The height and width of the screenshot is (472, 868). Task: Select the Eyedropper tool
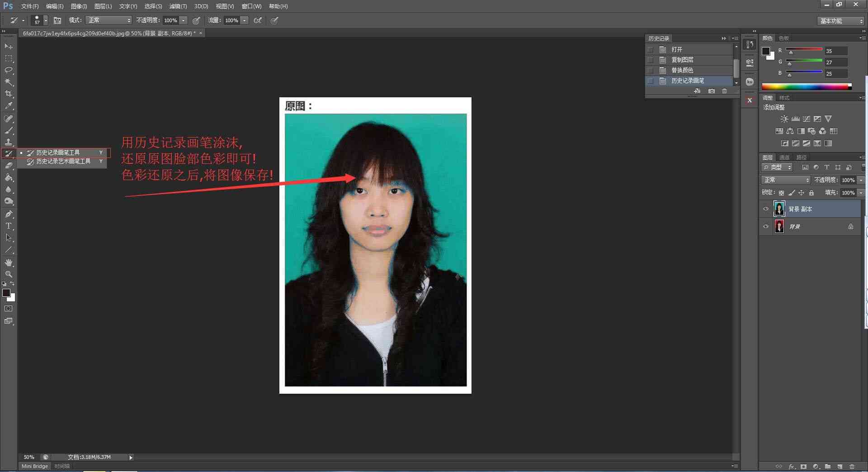pos(9,106)
